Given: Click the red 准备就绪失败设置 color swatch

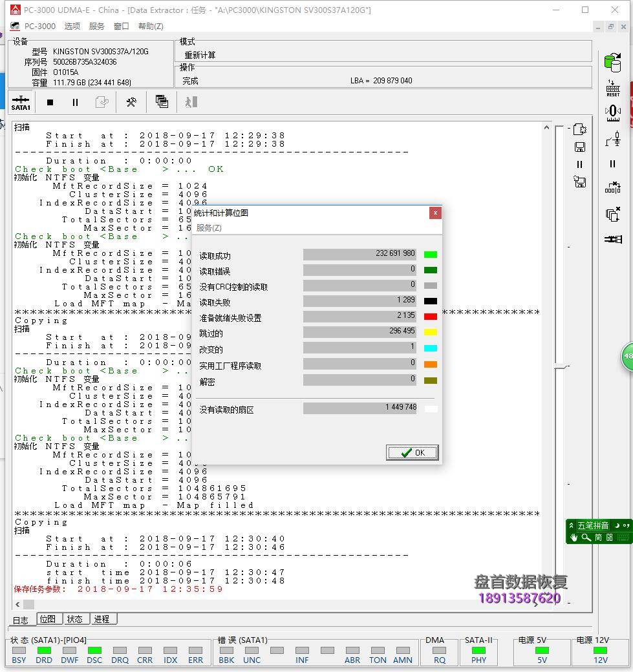Looking at the screenshot, I should [x=431, y=316].
